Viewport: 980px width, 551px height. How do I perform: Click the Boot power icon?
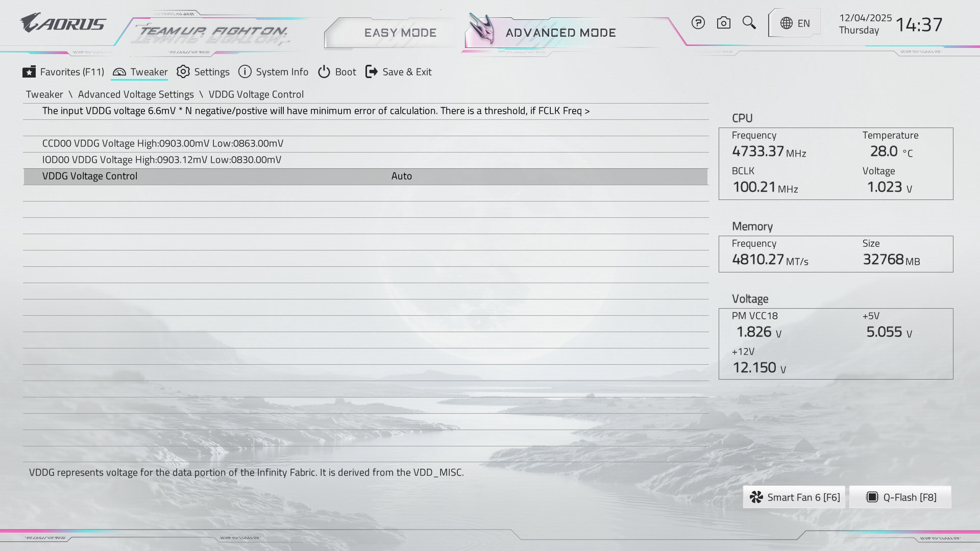[324, 72]
